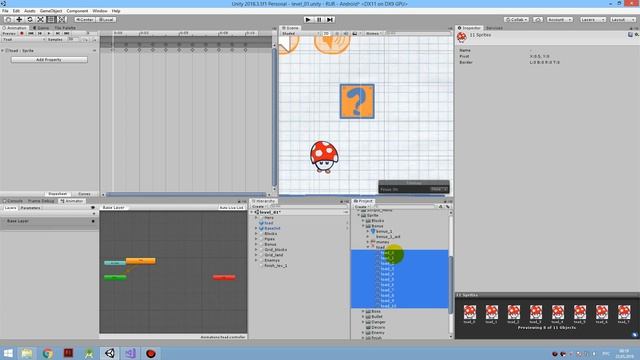The width and height of the screenshot is (640, 360).
Task: Go to last keyframe in Animation
Action: click(x=67, y=33)
